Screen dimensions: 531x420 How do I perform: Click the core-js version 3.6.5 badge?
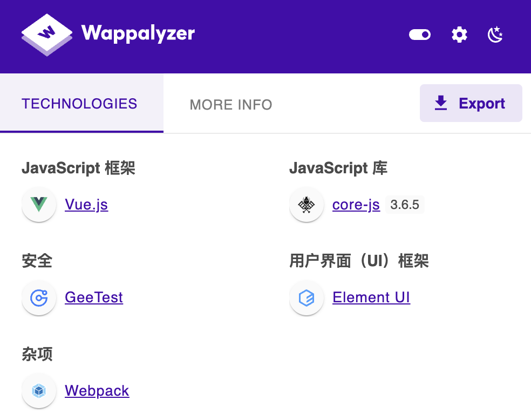405,205
